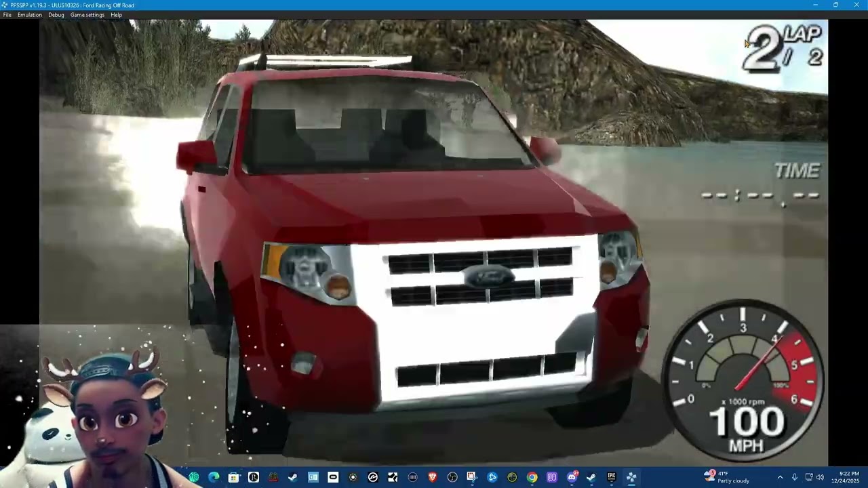Click the green round icon left of Edge

tap(193, 477)
